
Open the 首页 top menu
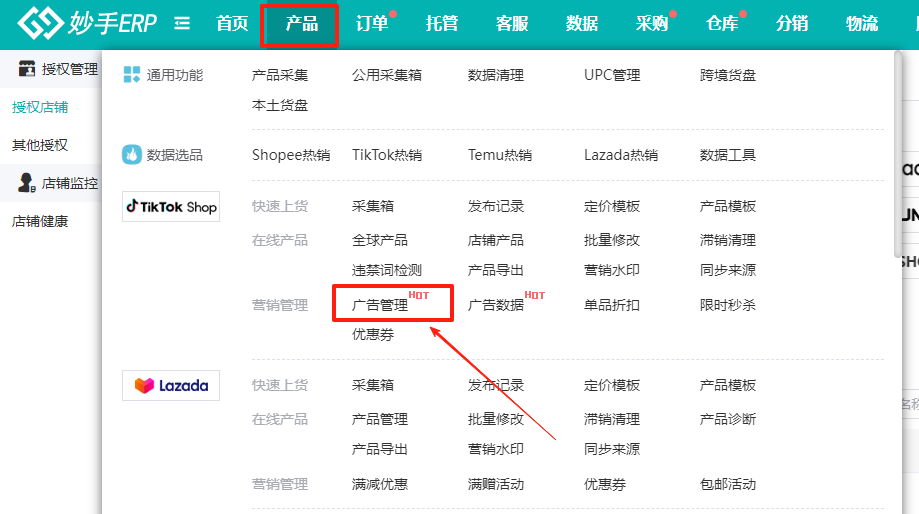coord(232,23)
